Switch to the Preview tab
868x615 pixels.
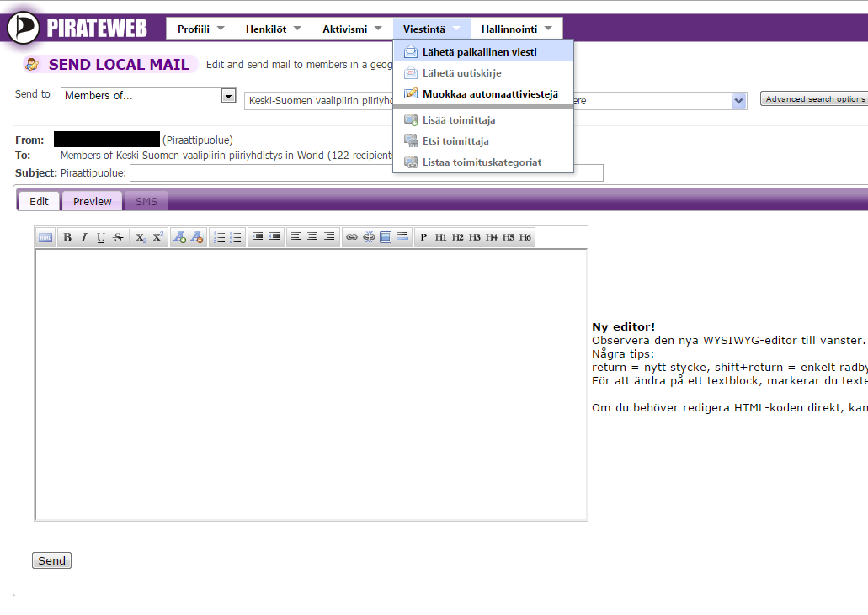[93, 201]
